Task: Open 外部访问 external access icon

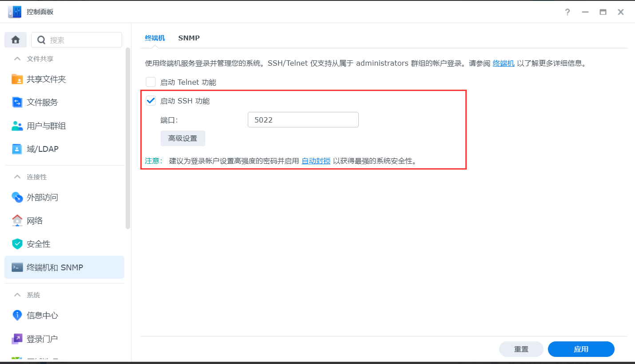Action: coord(17,197)
